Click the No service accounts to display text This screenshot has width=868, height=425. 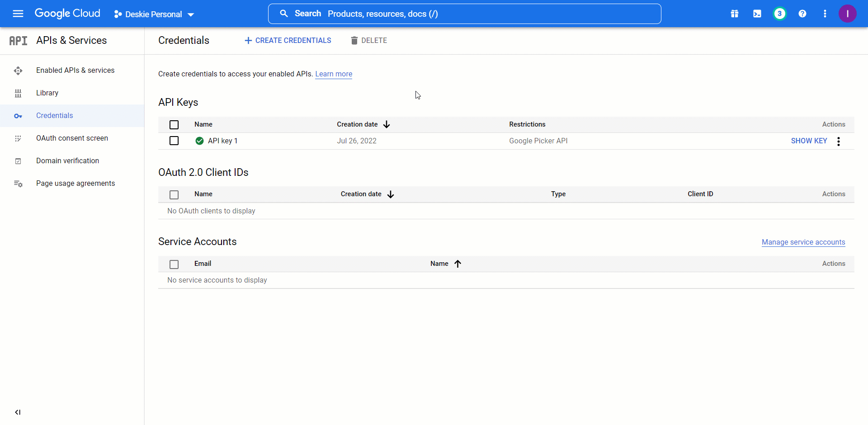click(x=217, y=280)
